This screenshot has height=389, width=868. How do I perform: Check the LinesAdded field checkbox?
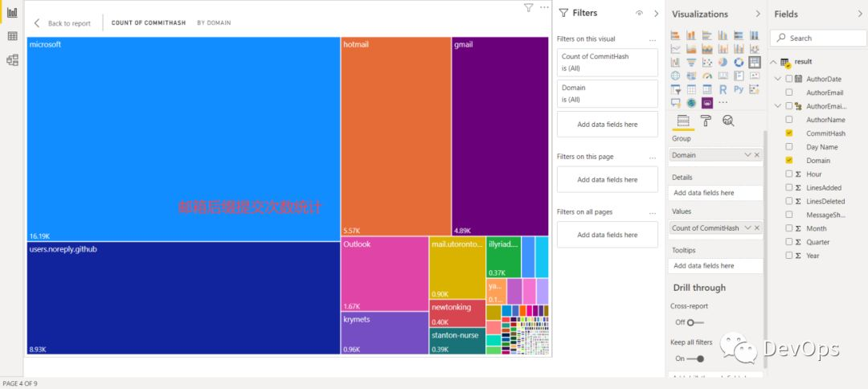coord(789,187)
